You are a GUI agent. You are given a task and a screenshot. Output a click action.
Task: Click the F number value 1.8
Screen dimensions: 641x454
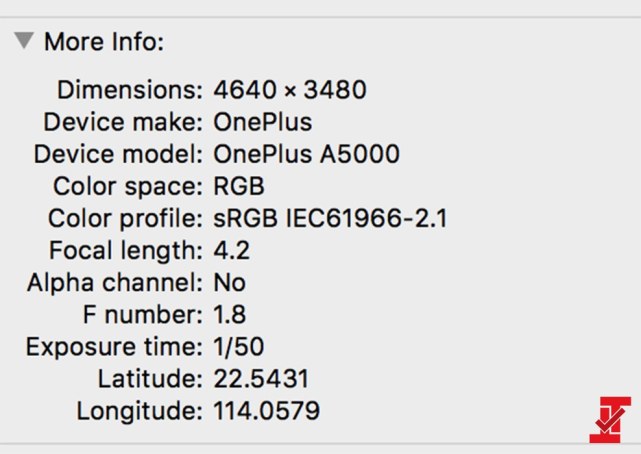click(x=230, y=314)
